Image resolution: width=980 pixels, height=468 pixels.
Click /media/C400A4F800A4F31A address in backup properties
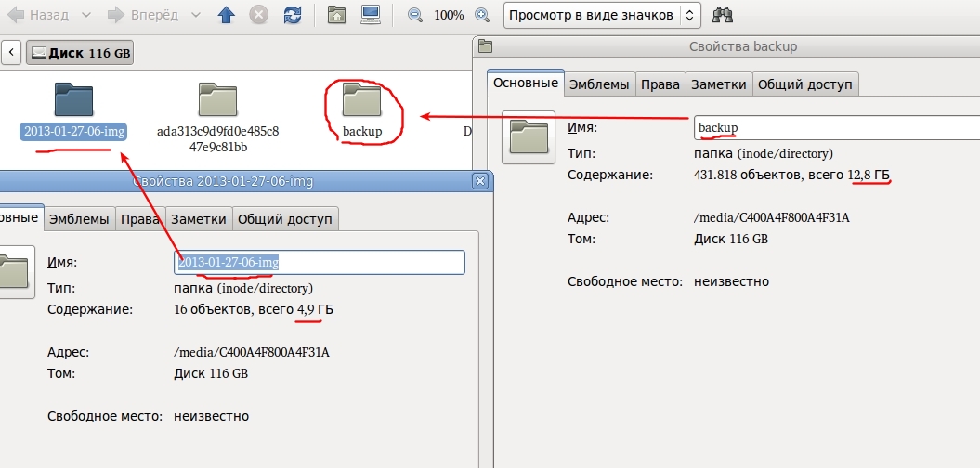point(772,218)
